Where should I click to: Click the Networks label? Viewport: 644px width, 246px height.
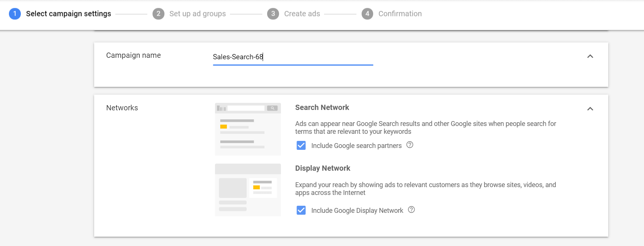click(122, 108)
